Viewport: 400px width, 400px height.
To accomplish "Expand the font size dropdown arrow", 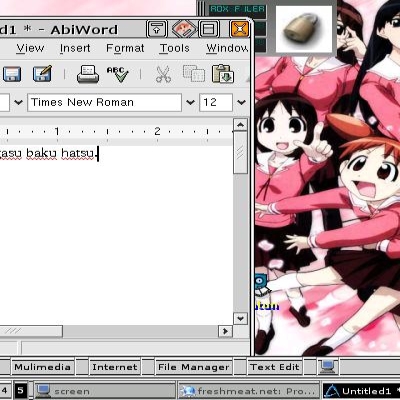I will (241, 102).
